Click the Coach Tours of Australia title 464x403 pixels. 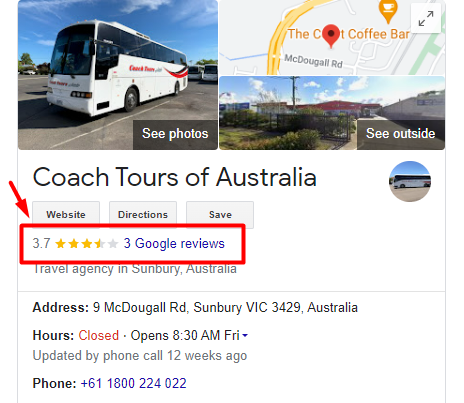(175, 177)
